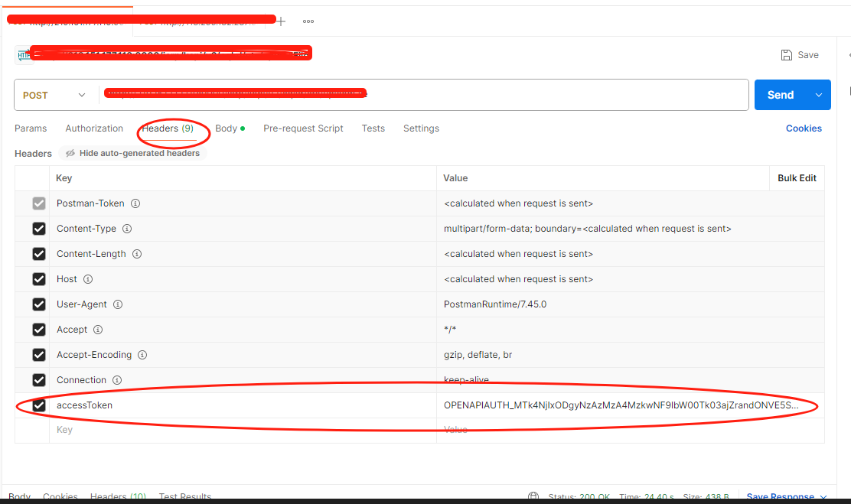Click the */* Accept value
Viewport: 851px width, 504px height.
click(450, 330)
